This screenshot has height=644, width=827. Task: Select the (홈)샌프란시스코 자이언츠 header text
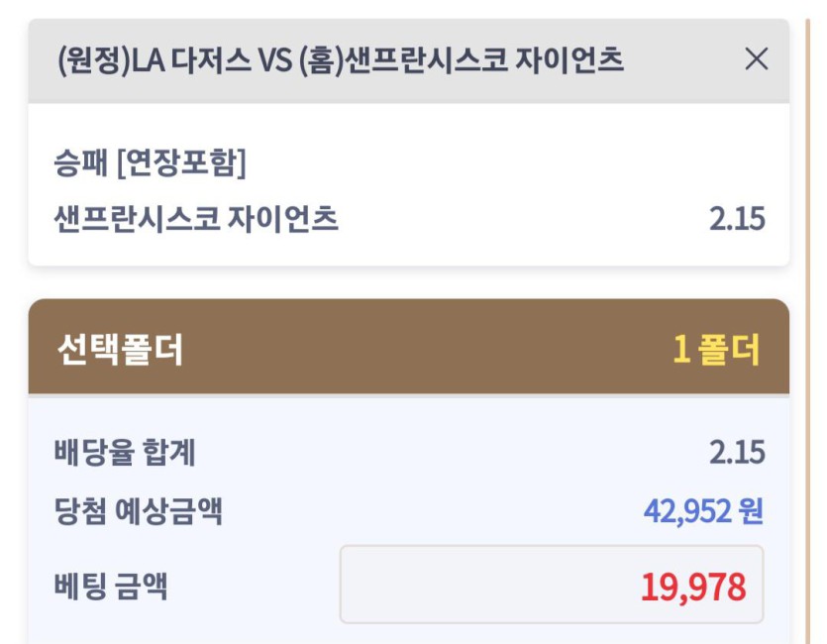[462, 59]
